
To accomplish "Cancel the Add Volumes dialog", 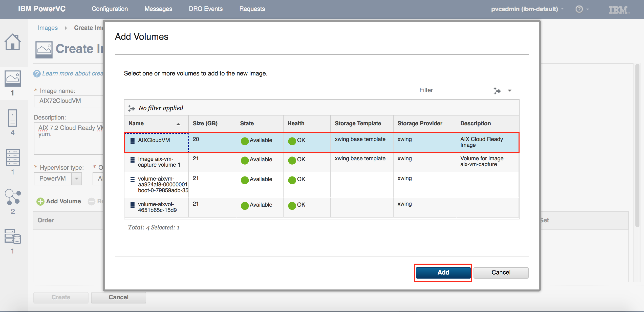I will tap(501, 272).
